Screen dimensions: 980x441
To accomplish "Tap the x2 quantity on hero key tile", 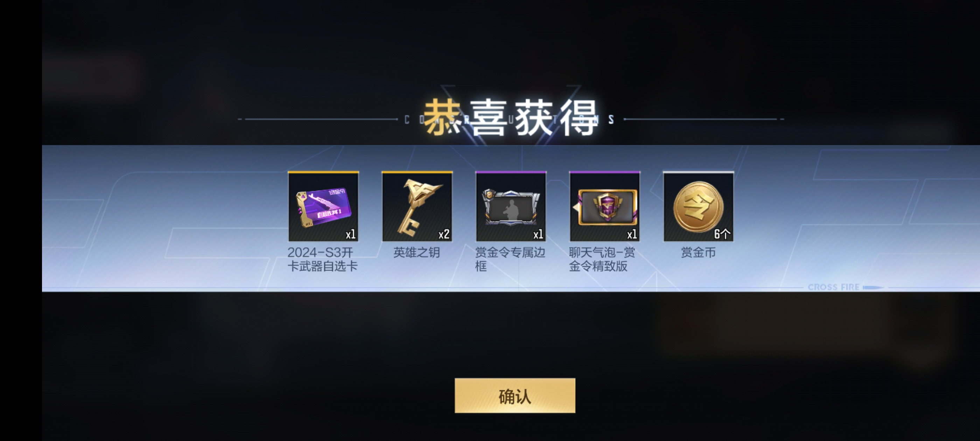I will pyautogui.click(x=443, y=234).
